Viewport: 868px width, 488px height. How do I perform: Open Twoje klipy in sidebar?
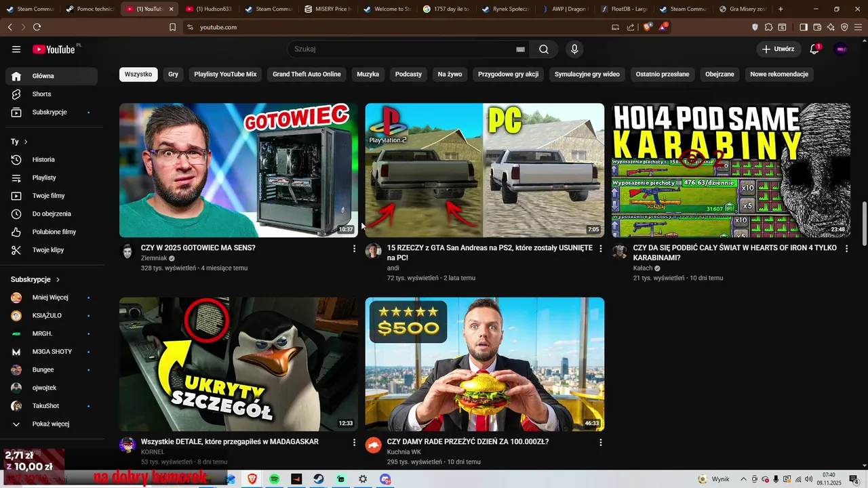pyautogui.click(x=52, y=250)
